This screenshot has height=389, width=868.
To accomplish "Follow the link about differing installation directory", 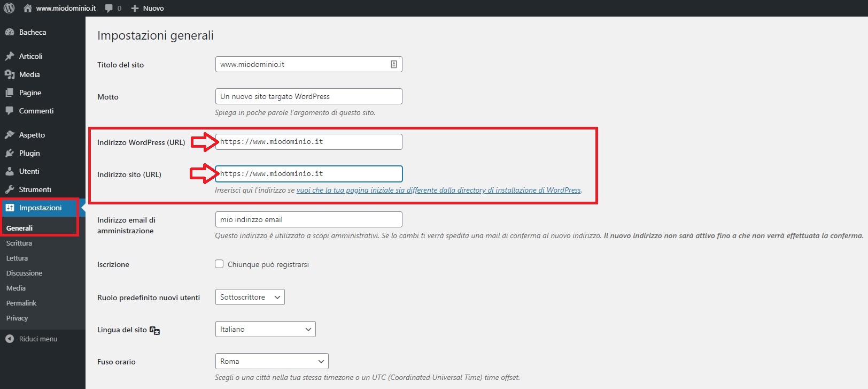I will coord(438,190).
